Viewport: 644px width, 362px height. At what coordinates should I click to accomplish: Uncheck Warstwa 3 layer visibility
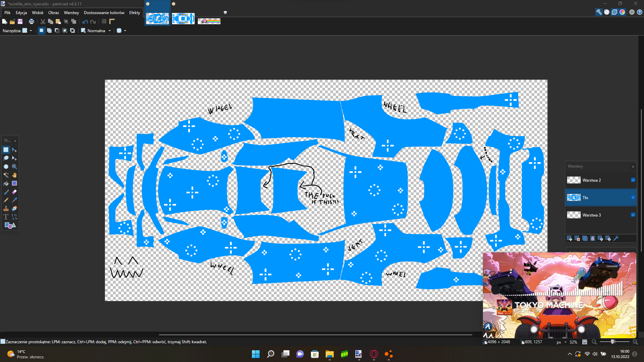633,215
